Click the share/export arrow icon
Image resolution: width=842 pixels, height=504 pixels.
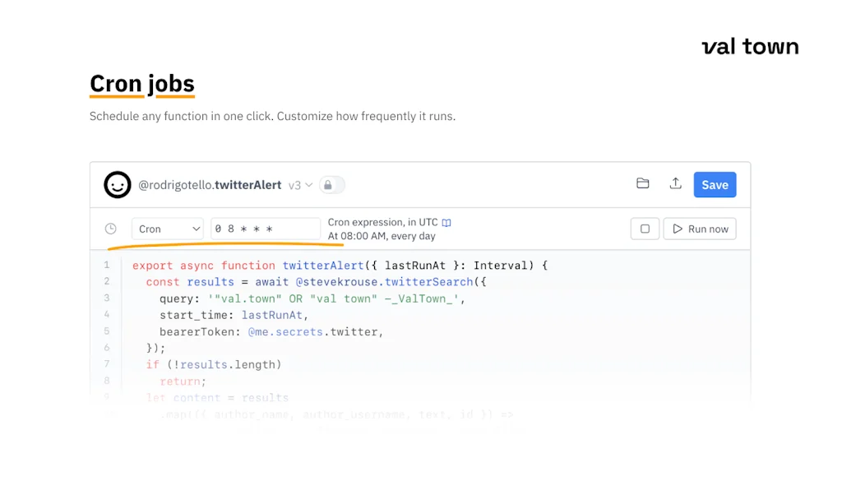click(675, 184)
